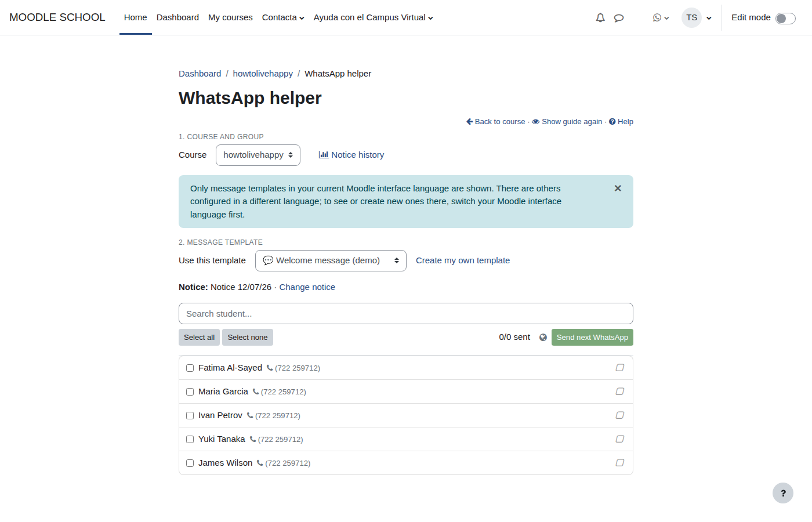812x522 pixels.
Task: Toggle Edit mode switch
Action: 785,19
